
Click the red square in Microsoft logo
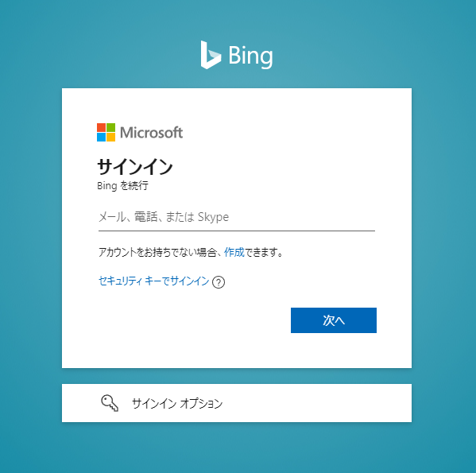[101, 127]
